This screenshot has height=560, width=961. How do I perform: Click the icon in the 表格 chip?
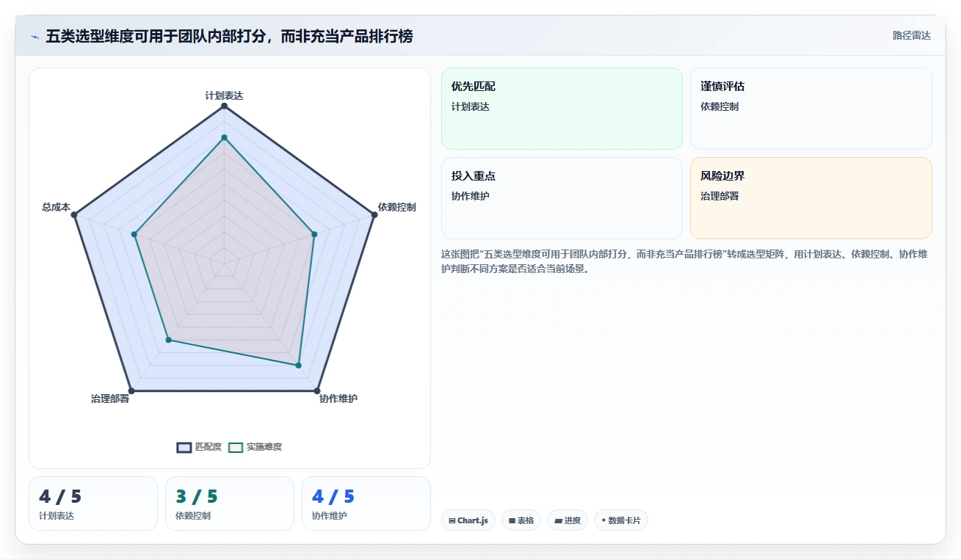point(512,520)
